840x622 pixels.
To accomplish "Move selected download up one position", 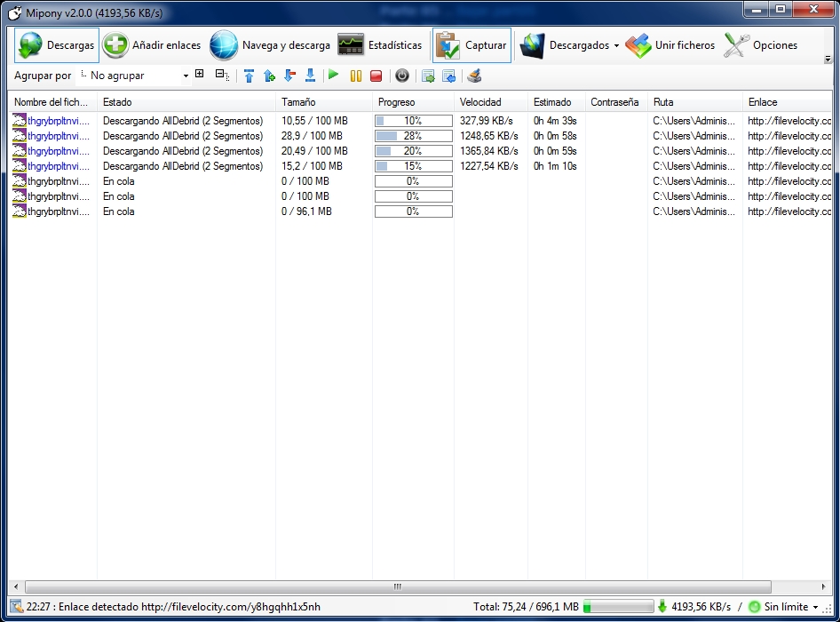I will (269, 76).
